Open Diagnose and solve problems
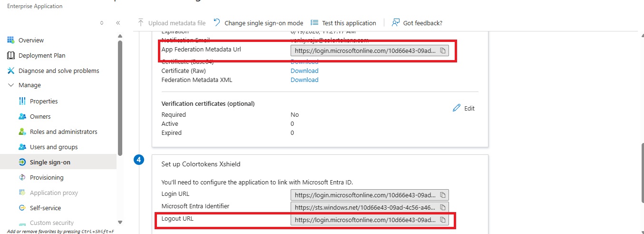This screenshot has height=234, width=644. pyautogui.click(x=59, y=71)
